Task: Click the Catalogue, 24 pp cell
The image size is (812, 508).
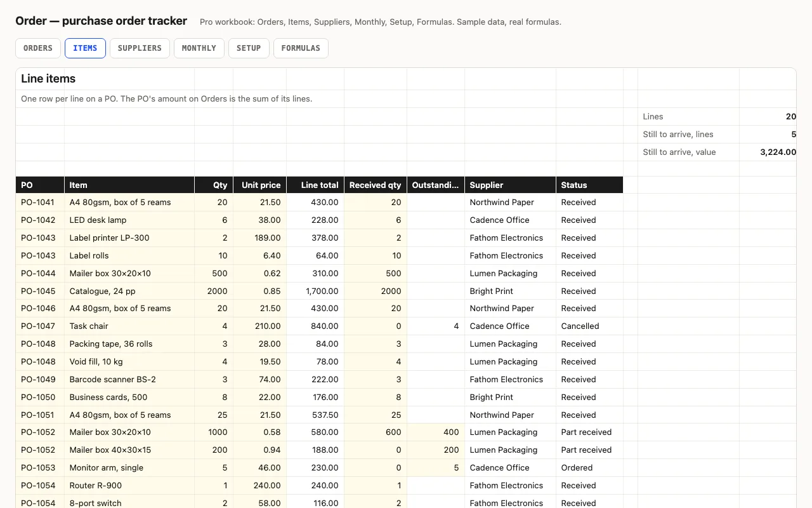Action: pyautogui.click(x=129, y=291)
